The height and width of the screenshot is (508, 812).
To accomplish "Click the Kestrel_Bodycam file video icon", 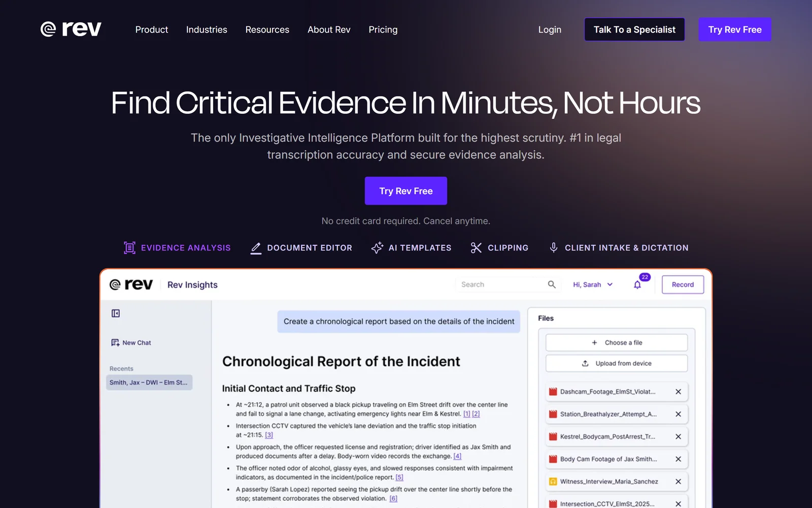I will pyautogui.click(x=553, y=436).
